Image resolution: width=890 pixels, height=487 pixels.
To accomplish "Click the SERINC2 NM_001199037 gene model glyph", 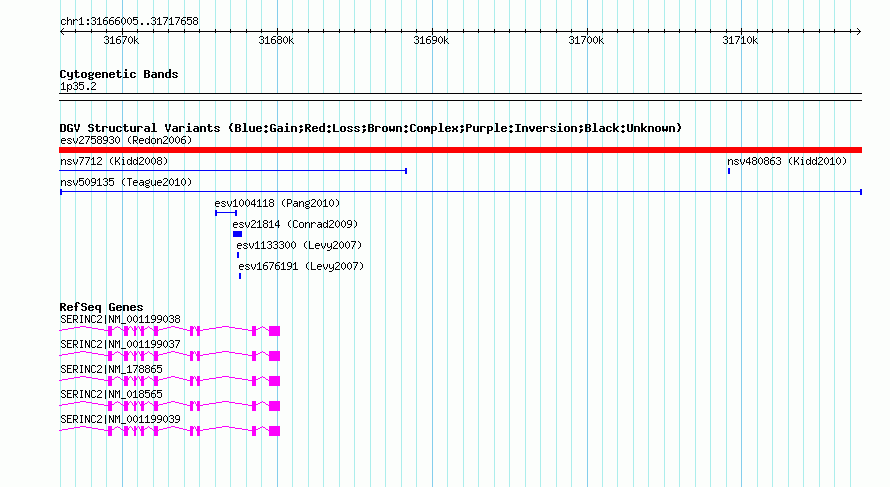I will (170, 356).
